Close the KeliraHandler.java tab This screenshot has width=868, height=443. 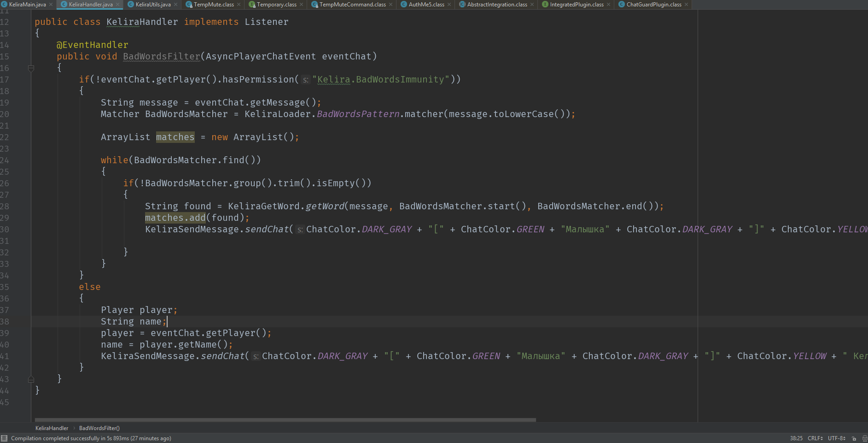pos(117,5)
